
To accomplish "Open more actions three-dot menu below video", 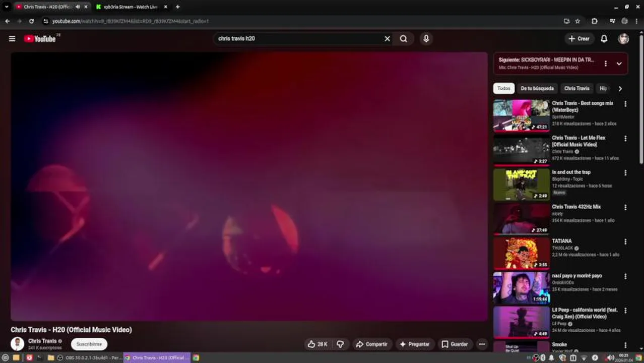I will (x=482, y=344).
